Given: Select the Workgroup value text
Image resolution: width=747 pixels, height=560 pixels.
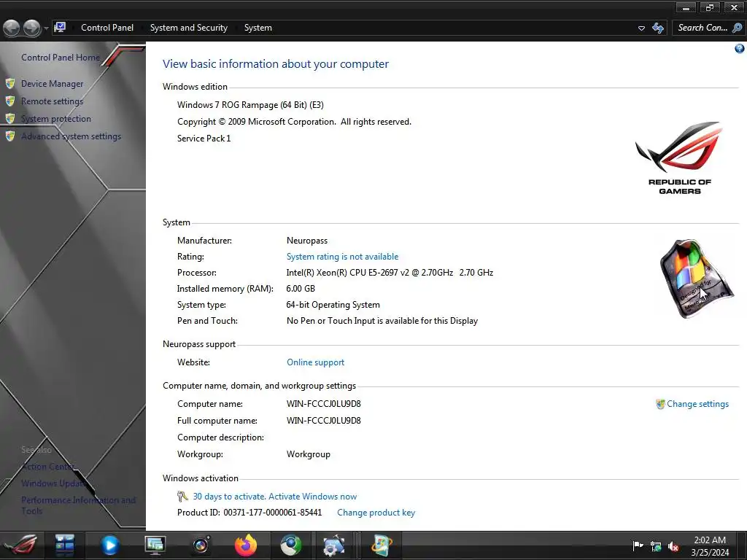Looking at the screenshot, I should pos(309,454).
